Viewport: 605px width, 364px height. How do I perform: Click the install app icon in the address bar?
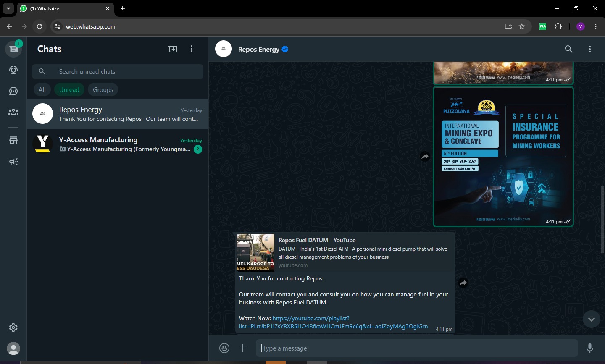tap(508, 26)
